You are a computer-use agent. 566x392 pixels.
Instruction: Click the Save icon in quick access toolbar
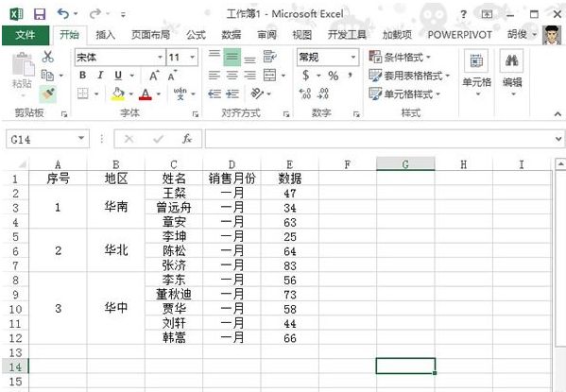click(x=40, y=14)
